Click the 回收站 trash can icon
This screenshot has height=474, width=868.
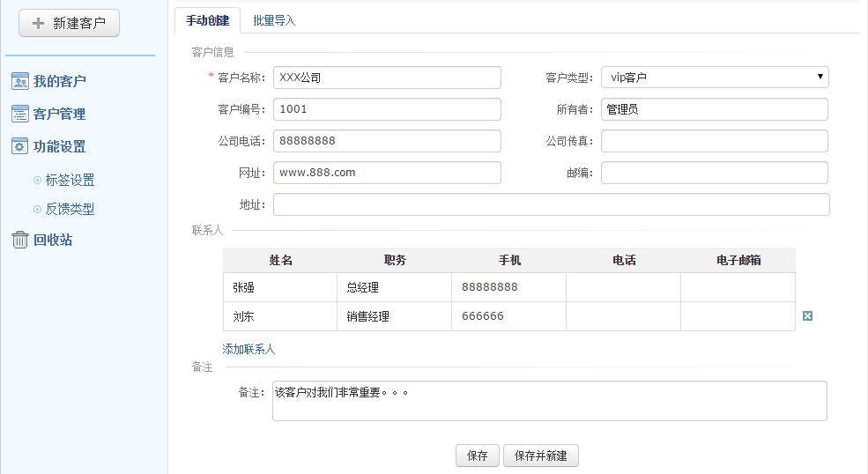tap(20, 240)
